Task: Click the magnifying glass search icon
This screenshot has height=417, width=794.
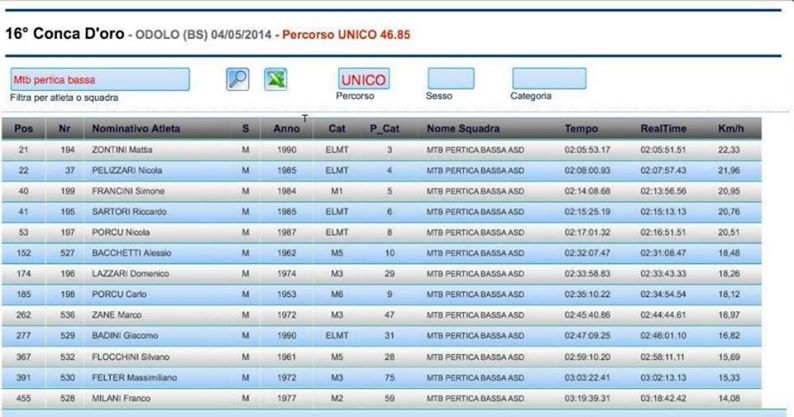Action: [x=237, y=79]
